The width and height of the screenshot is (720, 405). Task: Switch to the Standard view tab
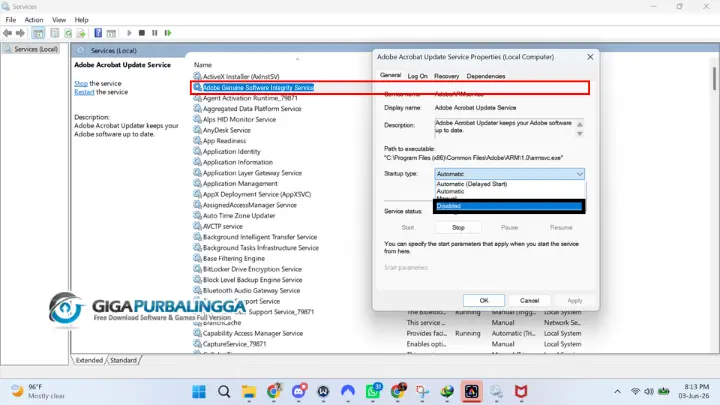(123, 360)
